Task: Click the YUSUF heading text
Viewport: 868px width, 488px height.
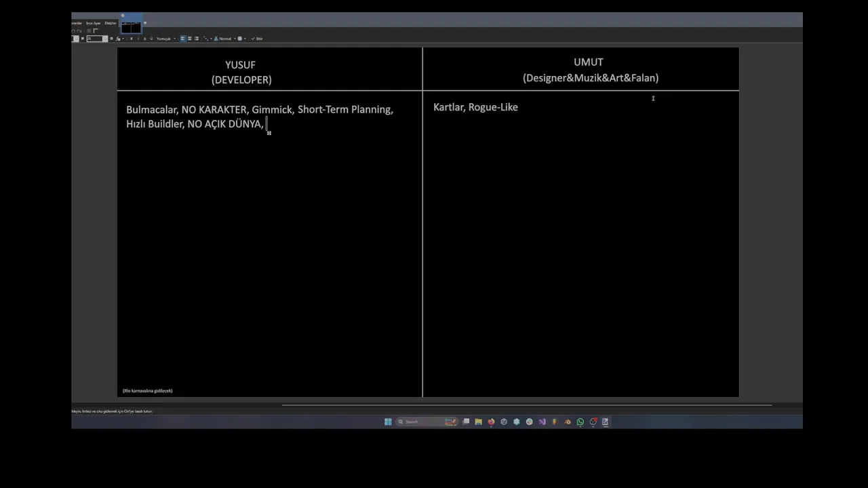Action: tap(240, 65)
